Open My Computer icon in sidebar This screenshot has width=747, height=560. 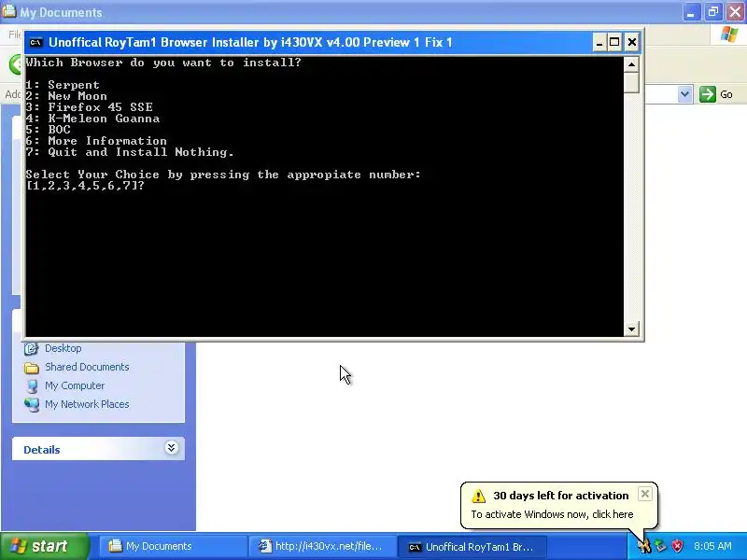(x=32, y=386)
